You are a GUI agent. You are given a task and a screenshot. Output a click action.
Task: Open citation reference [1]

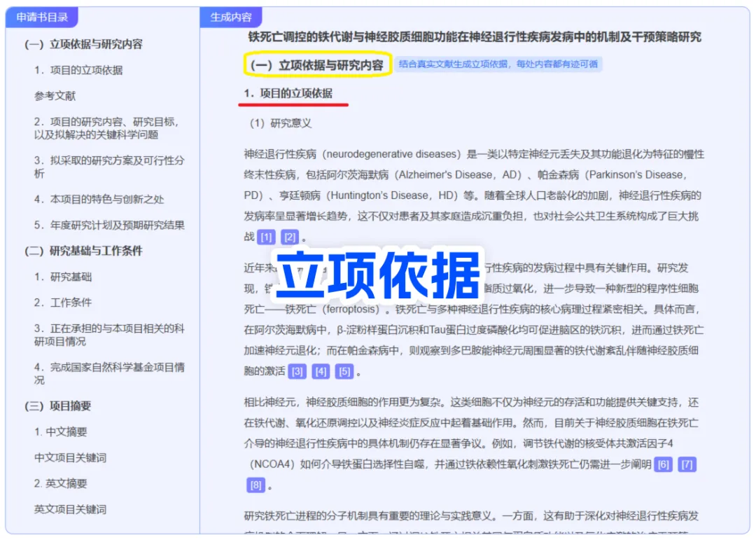click(x=266, y=237)
